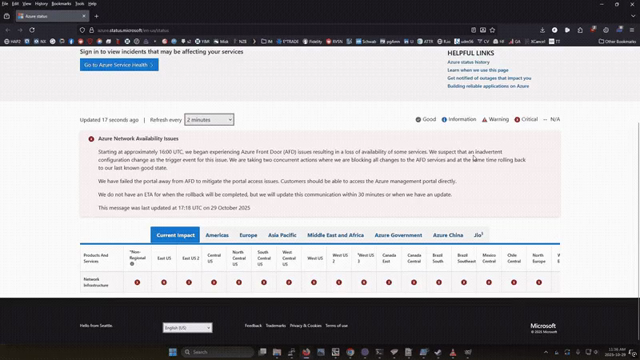Open the File menu
Viewport: 640px width, 360px height.
tap(5, 4)
